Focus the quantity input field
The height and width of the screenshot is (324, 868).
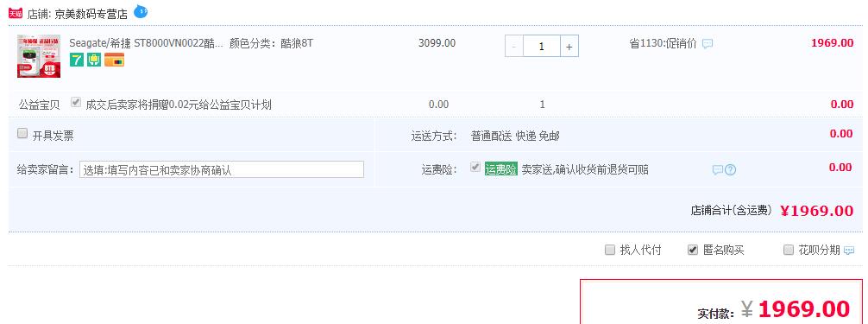(541, 47)
